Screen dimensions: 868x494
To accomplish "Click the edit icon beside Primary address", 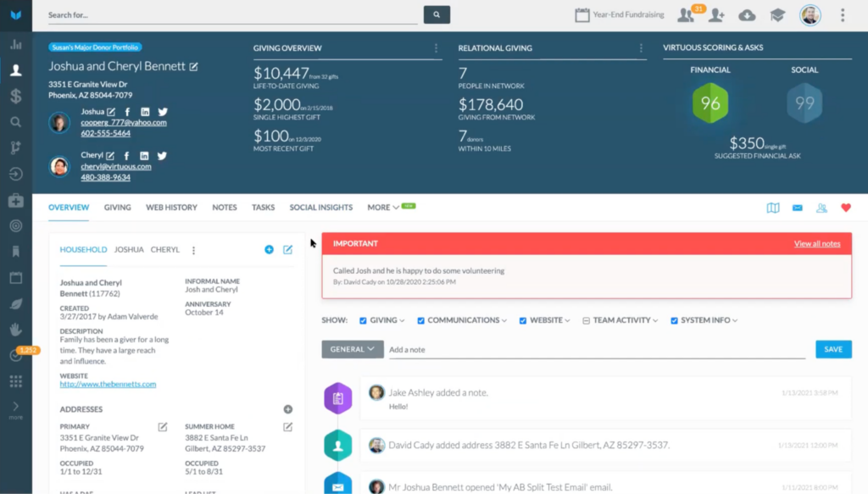I will tap(163, 427).
